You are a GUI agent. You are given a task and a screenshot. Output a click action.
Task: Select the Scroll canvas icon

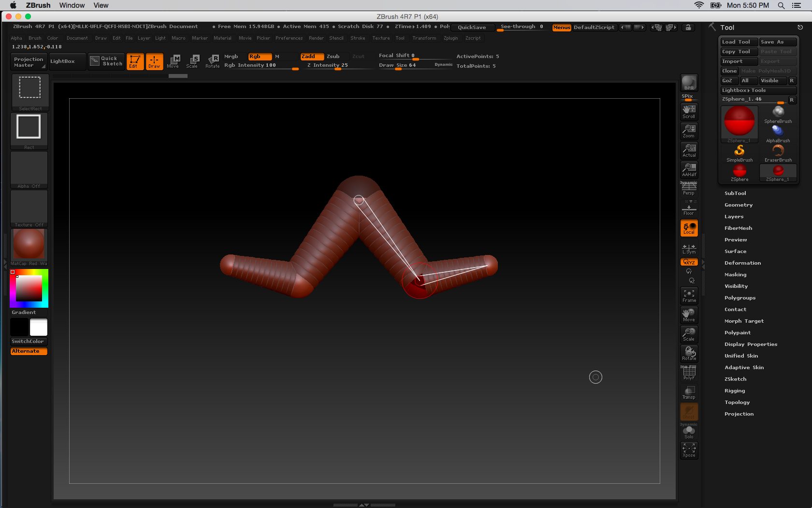pyautogui.click(x=689, y=112)
